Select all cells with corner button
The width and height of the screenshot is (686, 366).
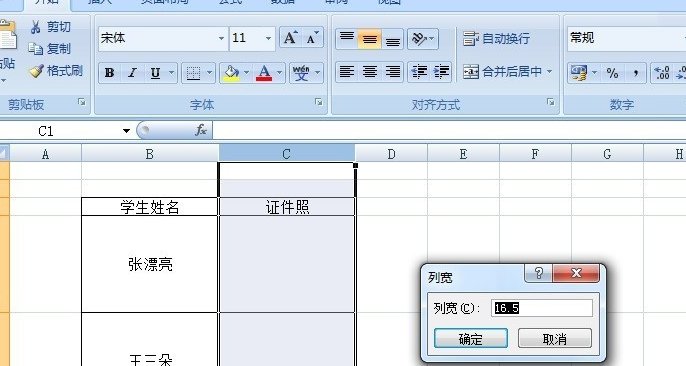pyautogui.click(x=4, y=153)
